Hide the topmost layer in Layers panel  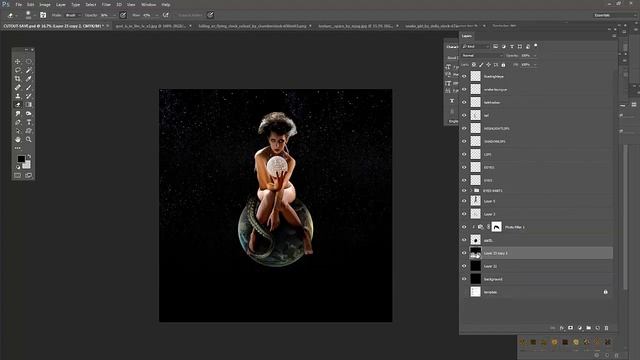[x=464, y=76]
